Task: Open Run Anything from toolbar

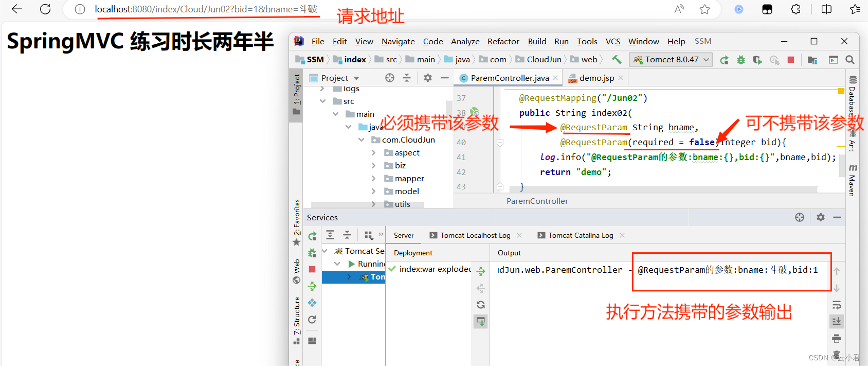Action: pos(834,60)
